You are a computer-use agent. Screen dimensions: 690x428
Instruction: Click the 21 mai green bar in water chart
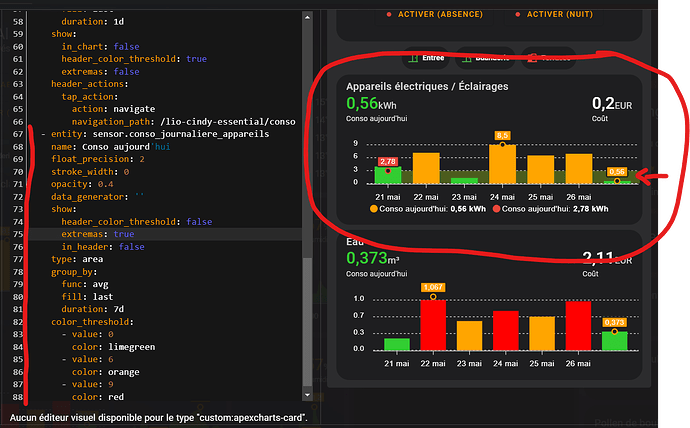[x=396, y=344]
